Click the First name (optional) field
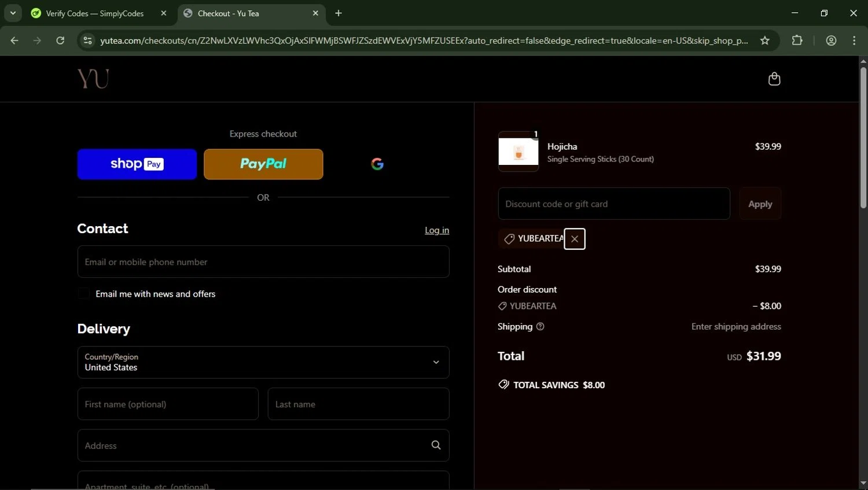 [x=168, y=404]
